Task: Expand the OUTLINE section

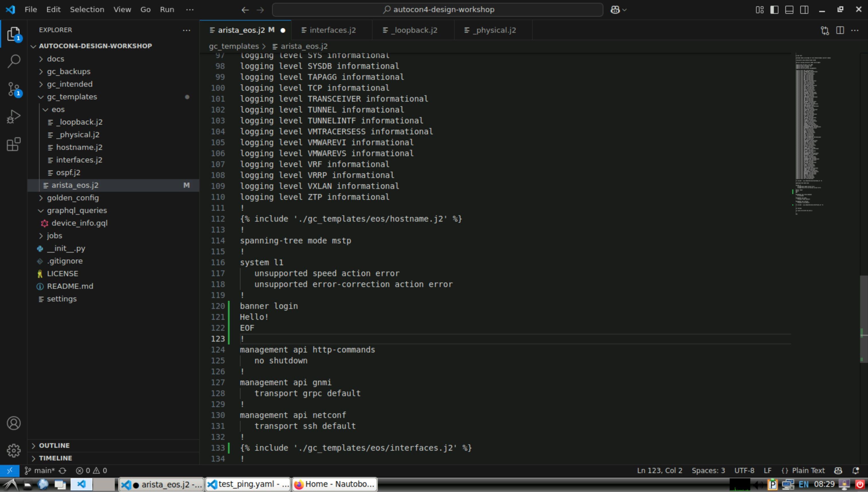Action: tap(54, 445)
